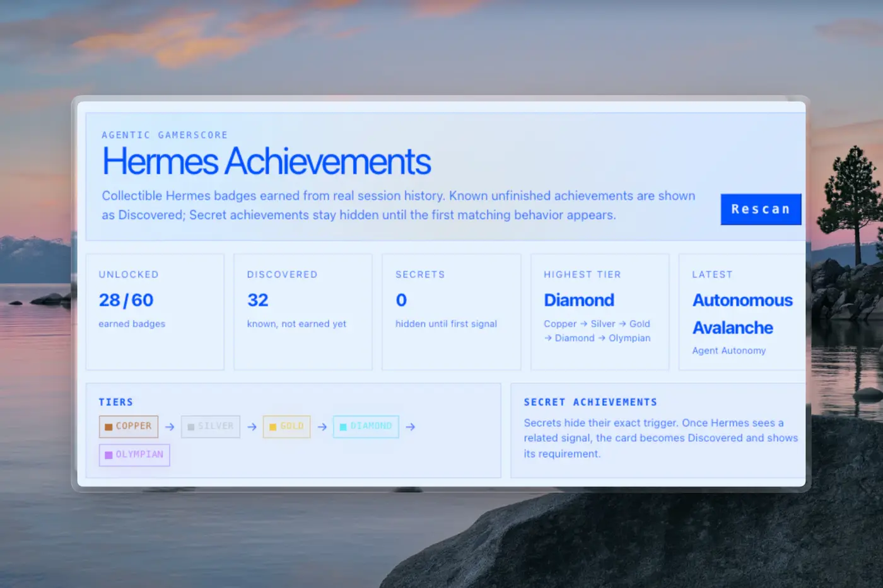Click the secrets count 0
This screenshot has height=588, width=883.
point(401,300)
